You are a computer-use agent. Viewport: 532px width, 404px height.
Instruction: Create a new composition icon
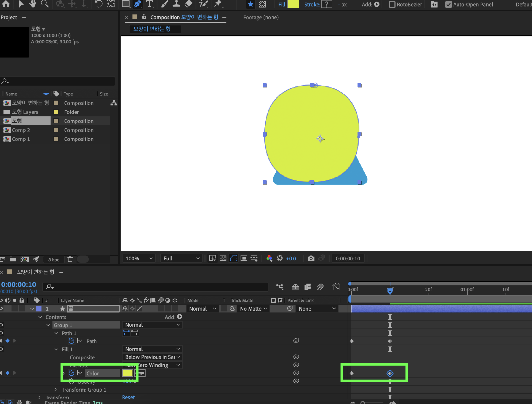24,259
